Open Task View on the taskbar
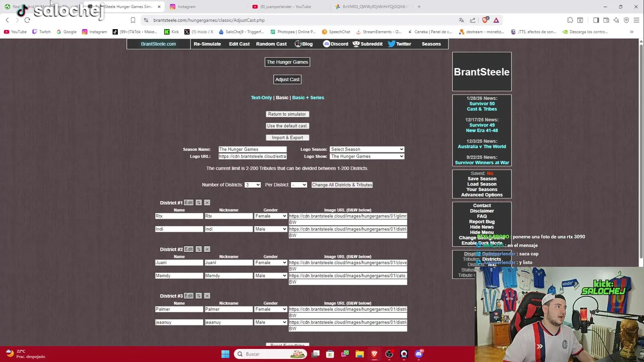 [315, 354]
